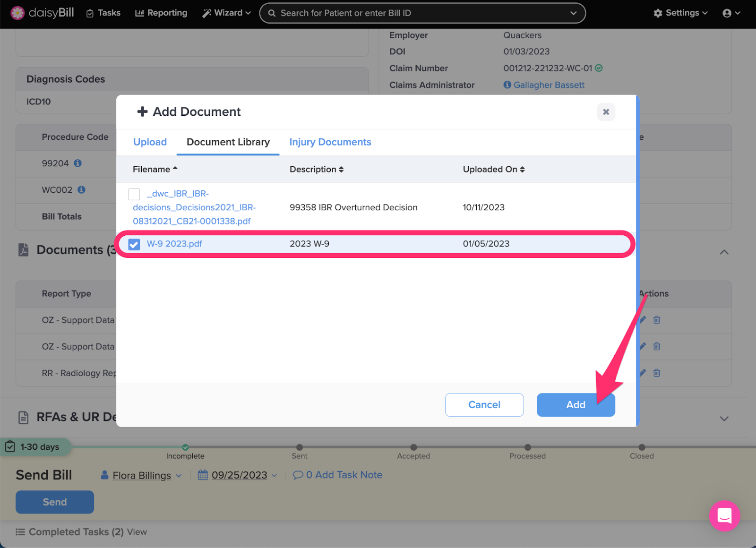
Task: Open the Flora Billings assignee dropdown
Action: pyautogui.click(x=141, y=475)
